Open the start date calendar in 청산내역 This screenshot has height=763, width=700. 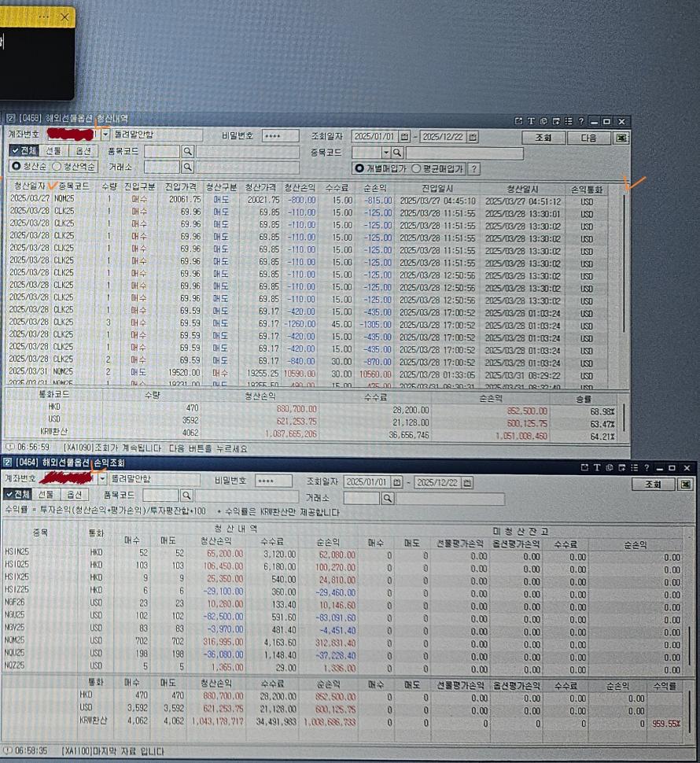click(x=406, y=137)
